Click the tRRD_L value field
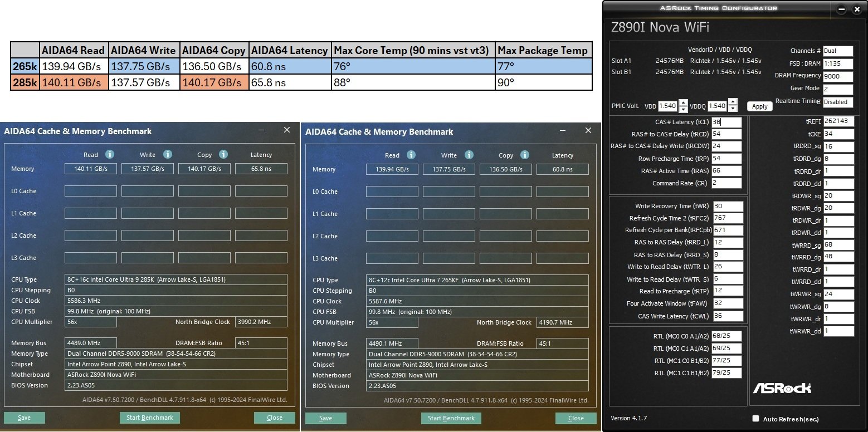 click(728, 242)
